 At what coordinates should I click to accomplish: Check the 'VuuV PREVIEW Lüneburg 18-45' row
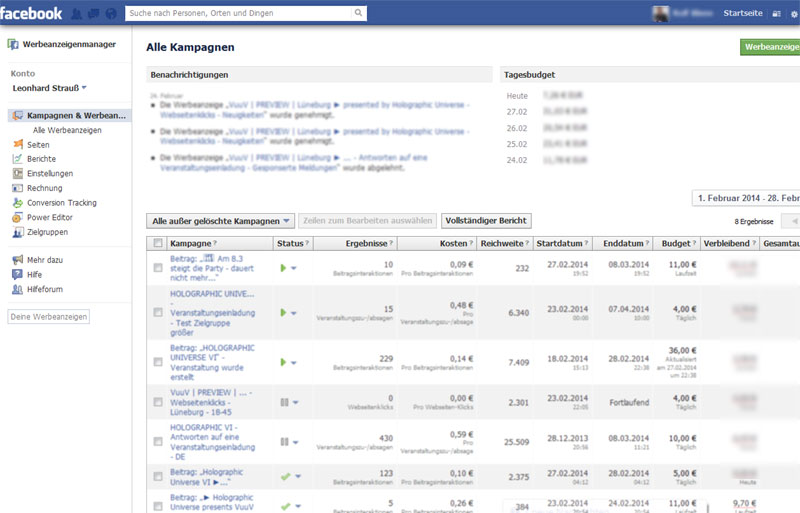tap(158, 402)
